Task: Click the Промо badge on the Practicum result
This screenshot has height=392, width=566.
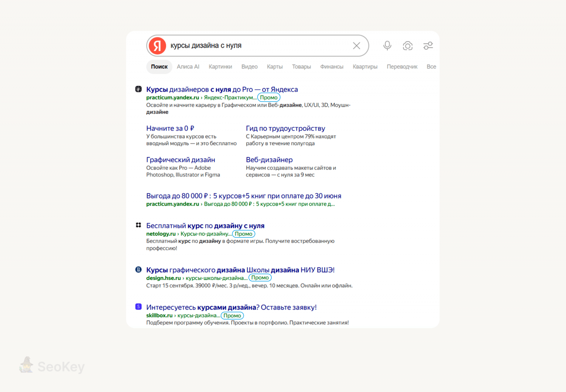Action: coord(269,98)
